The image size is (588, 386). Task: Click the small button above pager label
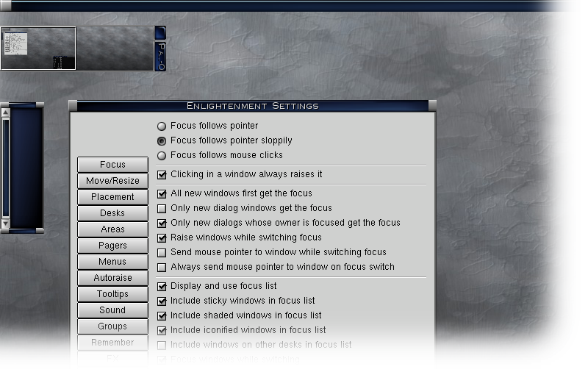(x=160, y=33)
